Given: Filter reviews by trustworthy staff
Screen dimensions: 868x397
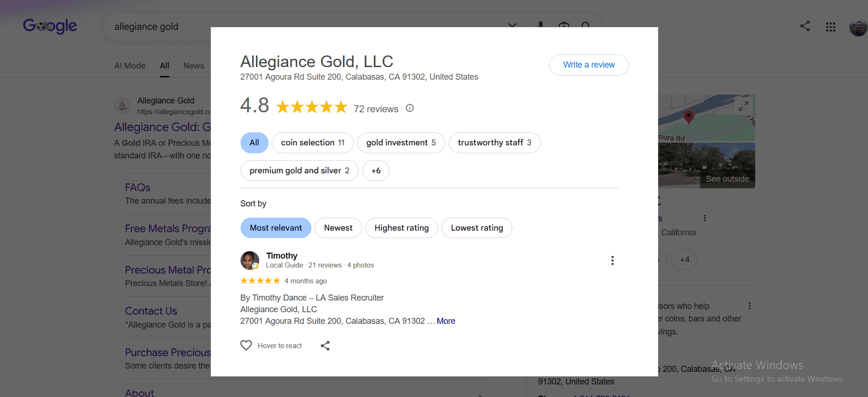Looking at the screenshot, I should (x=495, y=143).
